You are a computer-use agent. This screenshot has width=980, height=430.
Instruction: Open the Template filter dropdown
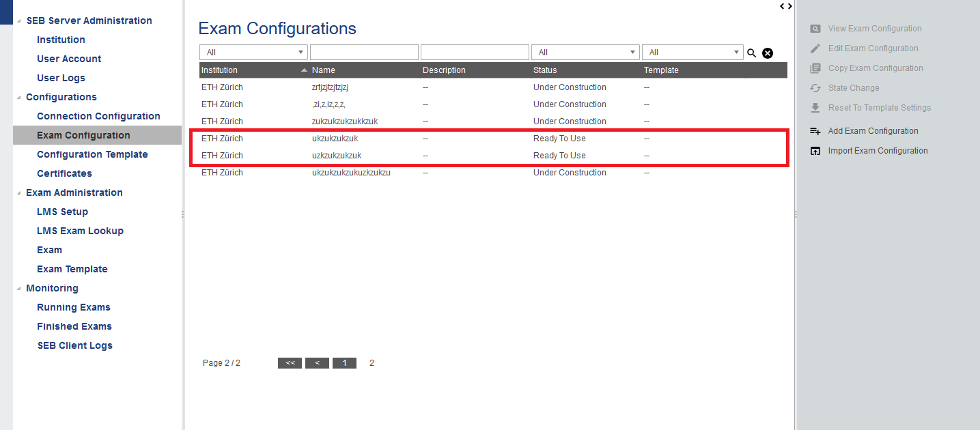[x=692, y=53]
